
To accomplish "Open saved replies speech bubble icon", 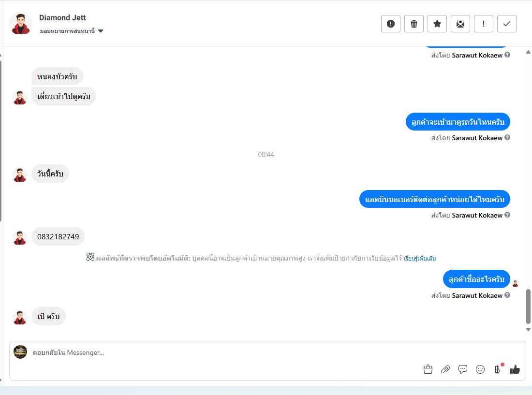I will [463, 369].
